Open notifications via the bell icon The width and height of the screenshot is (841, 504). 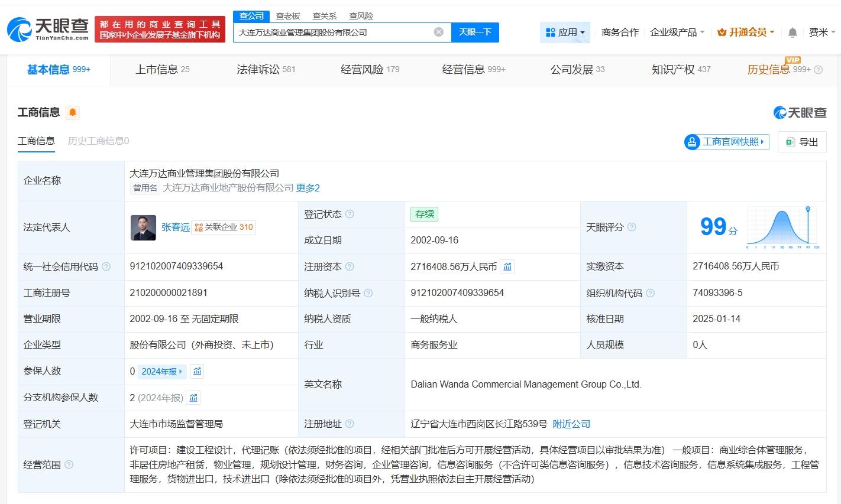[x=792, y=32]
